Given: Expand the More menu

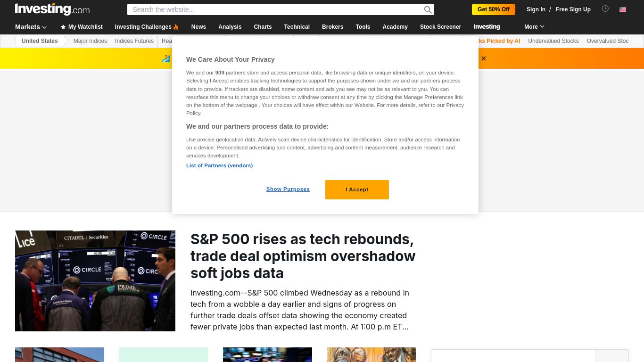Looking at the screenshot, I should tap(534, 27).
